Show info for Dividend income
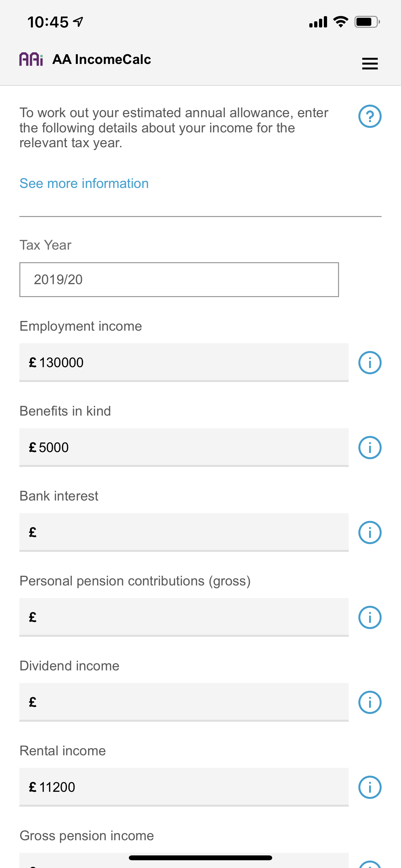 [370, 703]
